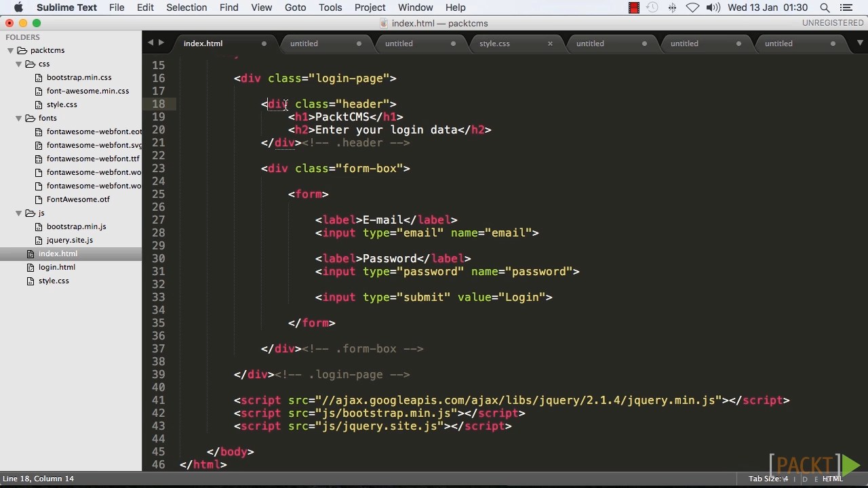Open the File menu
This screenshot has width=868, height=488.
117,7
